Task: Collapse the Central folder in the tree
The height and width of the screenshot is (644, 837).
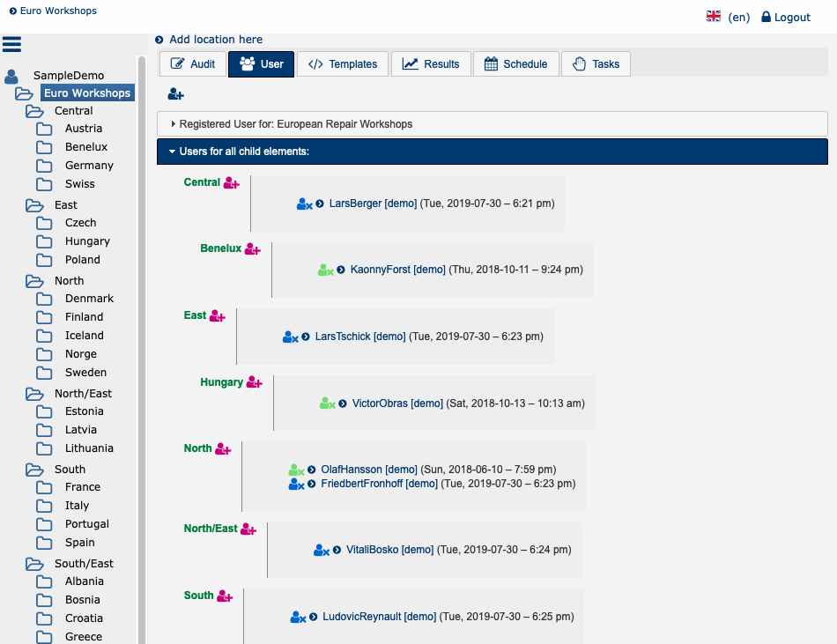Action: pos(34,111)
